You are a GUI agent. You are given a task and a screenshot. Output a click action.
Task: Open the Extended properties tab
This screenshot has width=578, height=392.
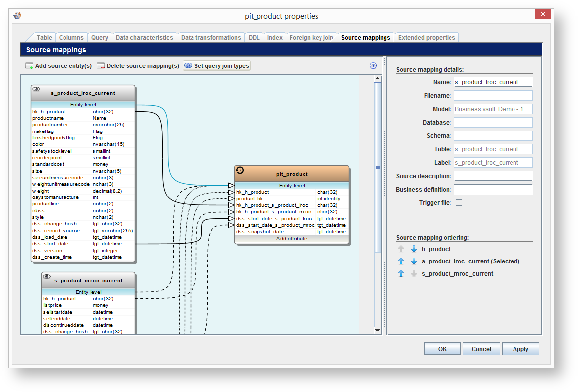click(x=426, y=38)
